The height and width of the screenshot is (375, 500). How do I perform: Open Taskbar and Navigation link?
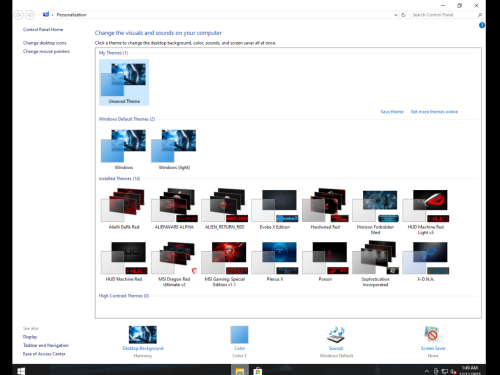(x=46, y=345)
